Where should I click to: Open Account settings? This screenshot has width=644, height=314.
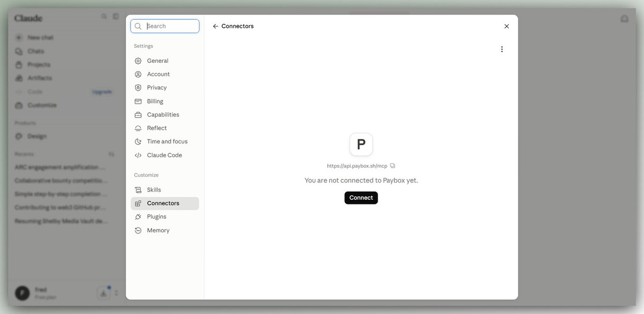tap(165, 74)
